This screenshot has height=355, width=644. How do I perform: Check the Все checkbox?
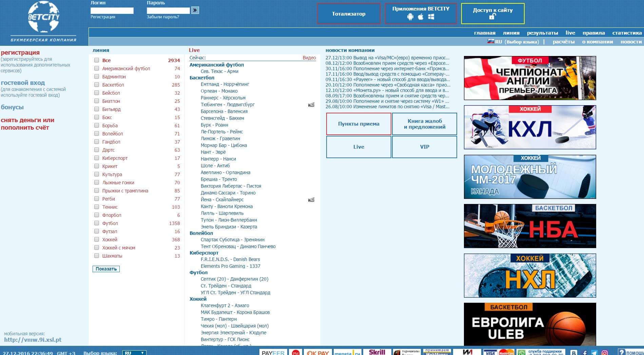(97, 60)
